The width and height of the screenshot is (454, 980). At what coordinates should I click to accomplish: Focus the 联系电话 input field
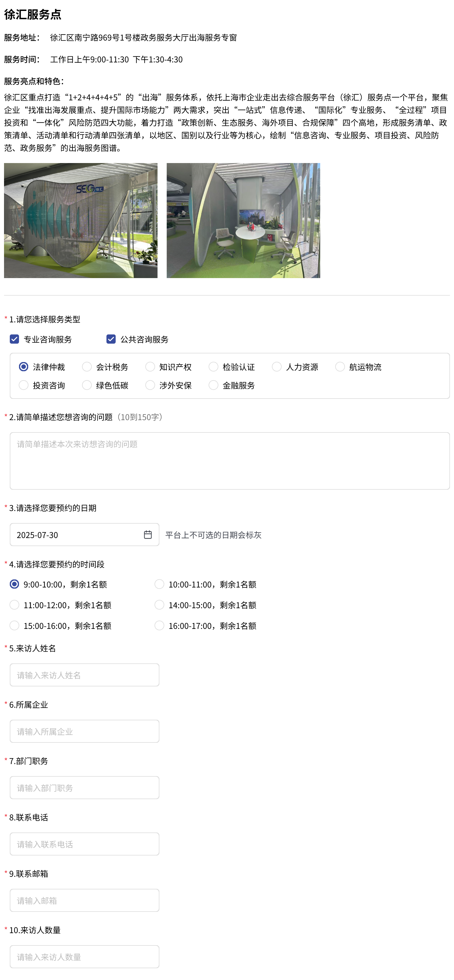(85, 844)
